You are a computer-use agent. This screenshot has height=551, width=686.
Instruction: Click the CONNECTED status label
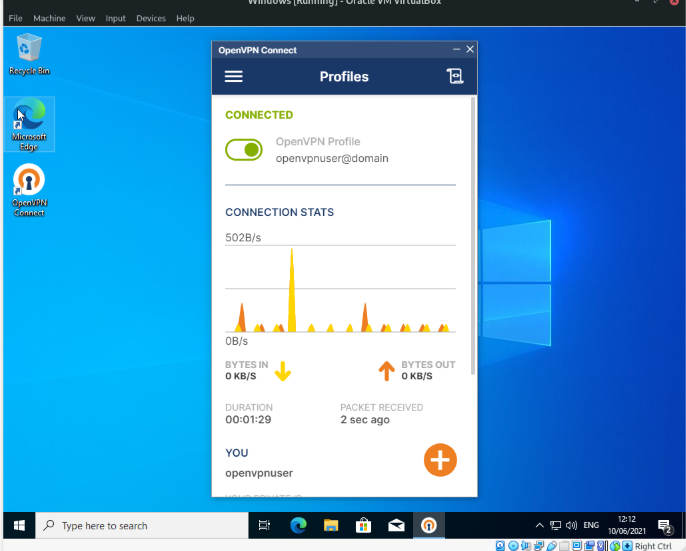[x=259, y=115]
